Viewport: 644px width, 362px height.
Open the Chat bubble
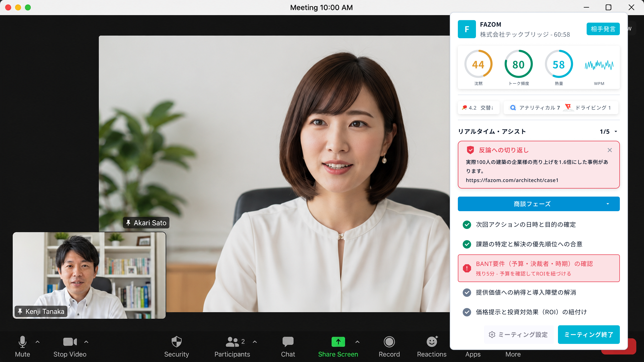pyautogui.click(x=288, y=346)
